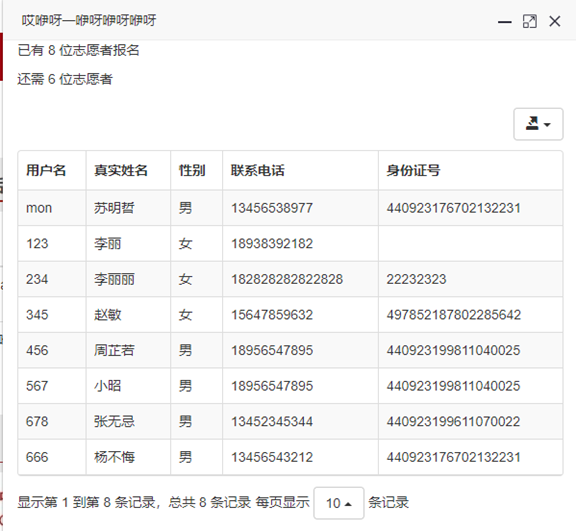Select phone number 18938392182
This screenshot has width=576, height=531.
pos(272,243)
